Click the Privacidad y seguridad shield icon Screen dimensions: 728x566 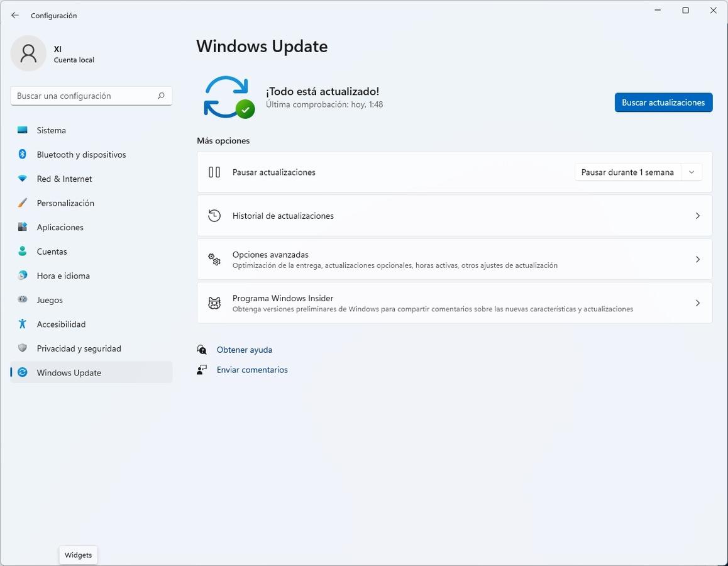pos(23,348)
